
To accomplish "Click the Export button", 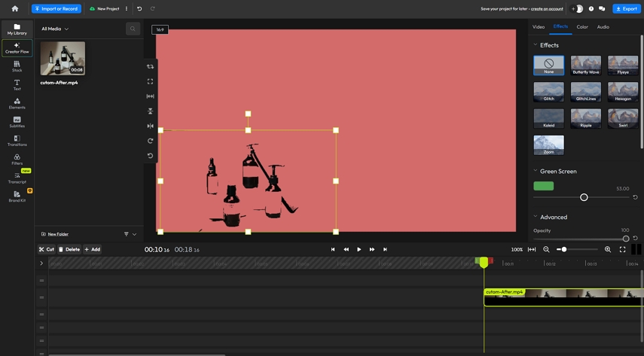I will (627, 8).
